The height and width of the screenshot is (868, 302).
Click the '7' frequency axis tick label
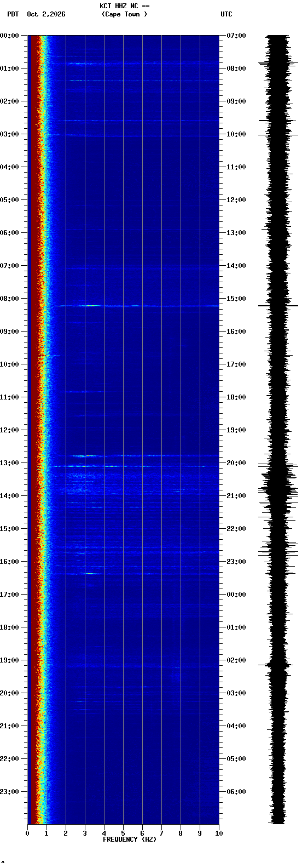point(161,833)
